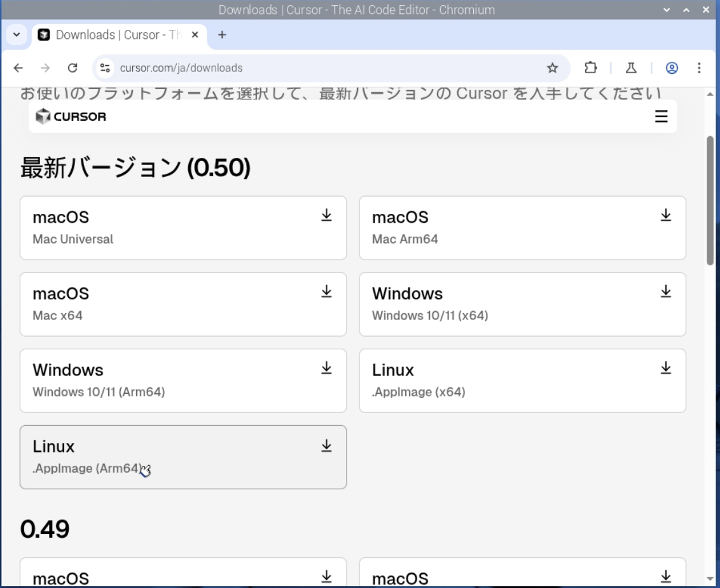Screen dimensions: 720x588
Task: Open a new tab with plus button
Action: (222, 35)
